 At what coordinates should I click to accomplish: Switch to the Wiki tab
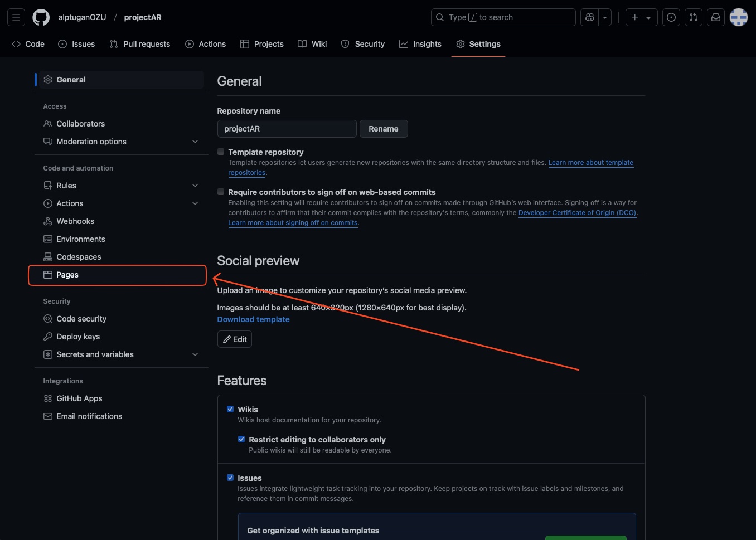tap(313, 44)
